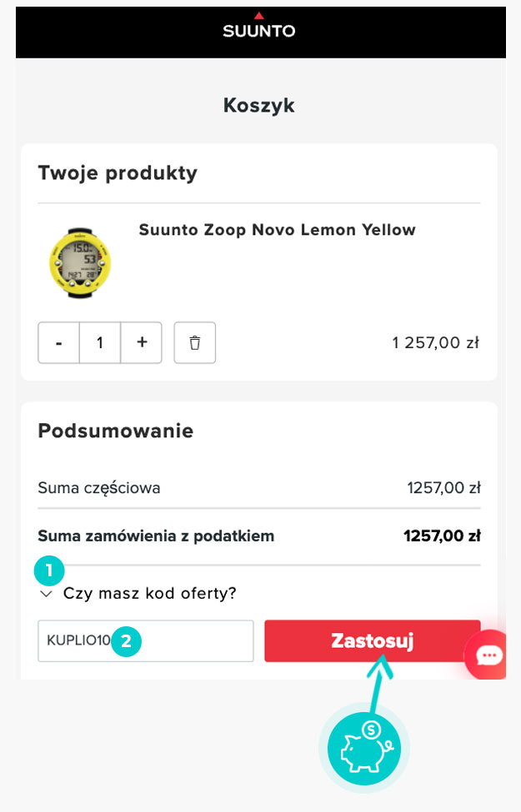The image size is (521, 812).
Task: Decrease quantity with the minus button
Action: point(58,342)
